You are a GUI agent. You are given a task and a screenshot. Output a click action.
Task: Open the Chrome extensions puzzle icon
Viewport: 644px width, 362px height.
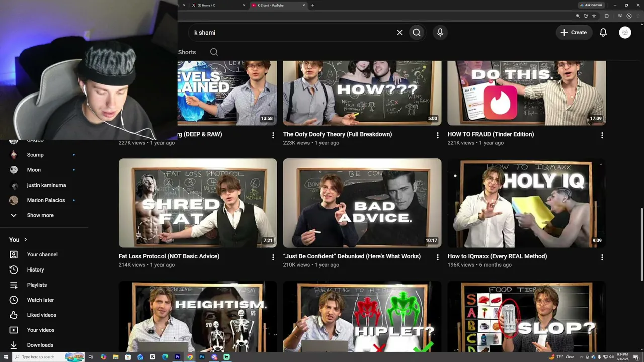[x=606, y=16]
